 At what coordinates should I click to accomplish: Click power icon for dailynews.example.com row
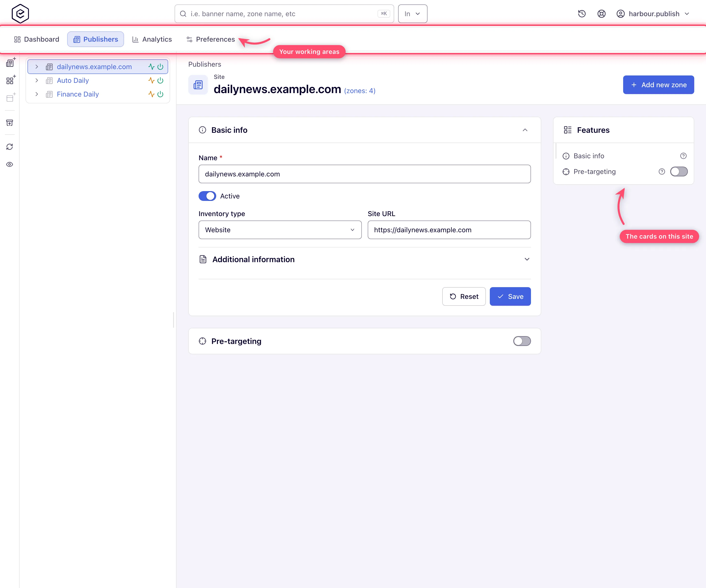[160, 67]
